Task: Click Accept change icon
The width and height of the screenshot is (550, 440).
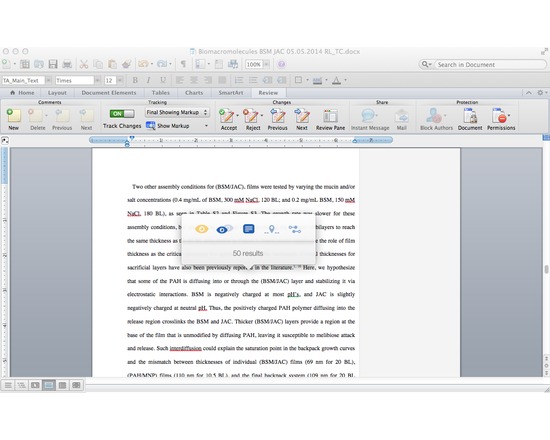Action: click(x=227, y=116)
